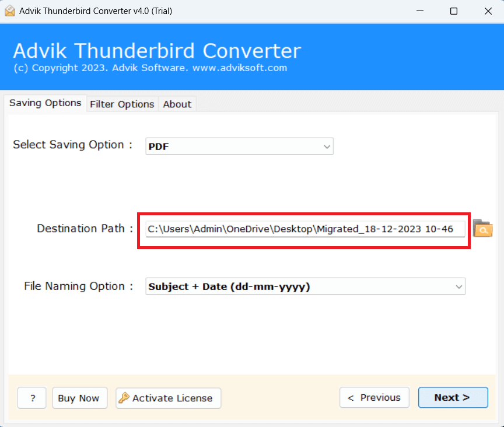This screenshot has height=427, width=504.
Task: Click inside the highlighted Destination Path field
Action: [303, 229]
